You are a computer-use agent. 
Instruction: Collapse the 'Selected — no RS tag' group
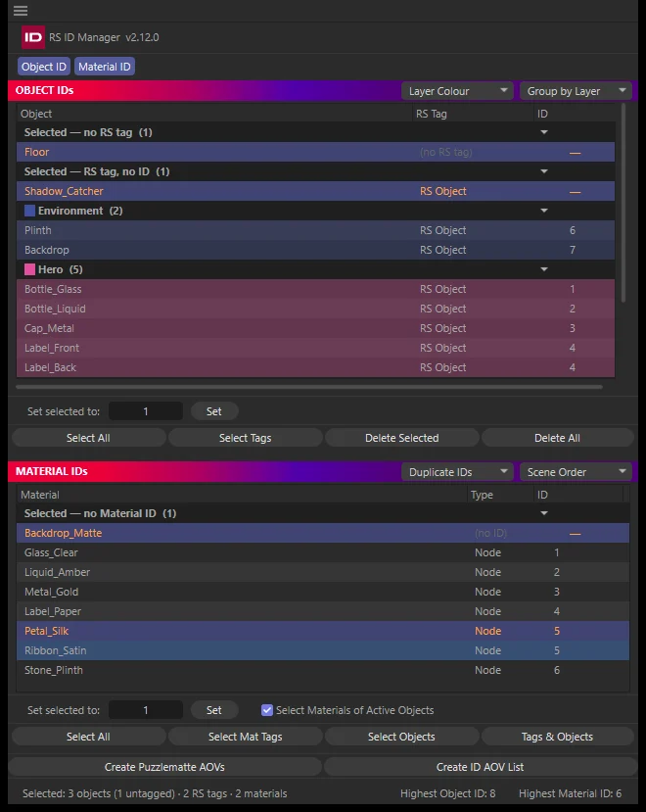pyautogui.click(x=544, y=132)
